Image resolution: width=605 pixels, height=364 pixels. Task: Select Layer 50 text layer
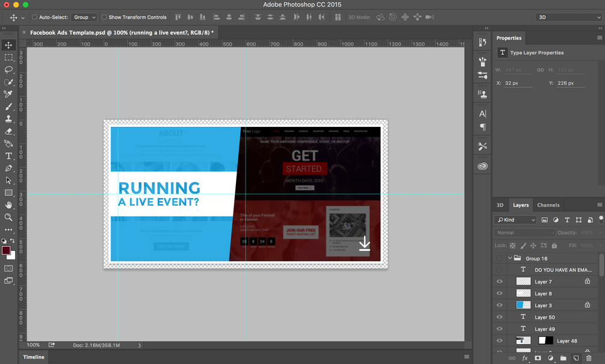(x=545, y=317)
